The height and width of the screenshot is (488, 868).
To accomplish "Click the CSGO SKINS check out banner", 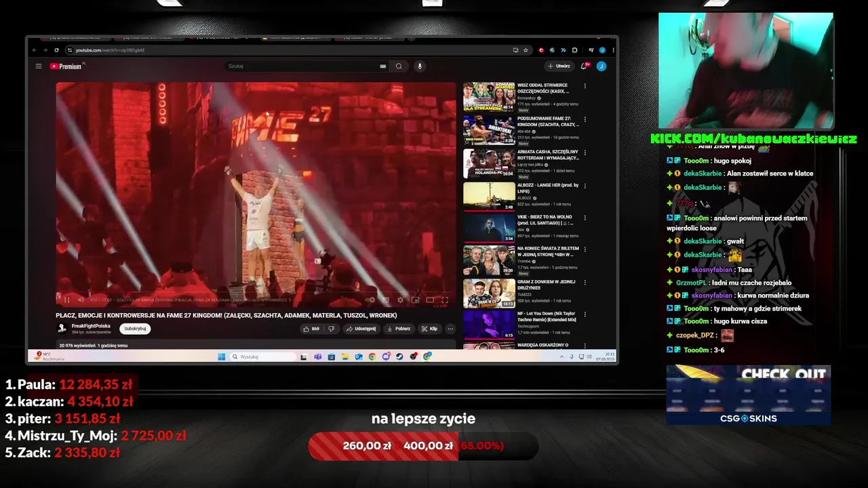I will pyautogui.click(x=749, y=395).
